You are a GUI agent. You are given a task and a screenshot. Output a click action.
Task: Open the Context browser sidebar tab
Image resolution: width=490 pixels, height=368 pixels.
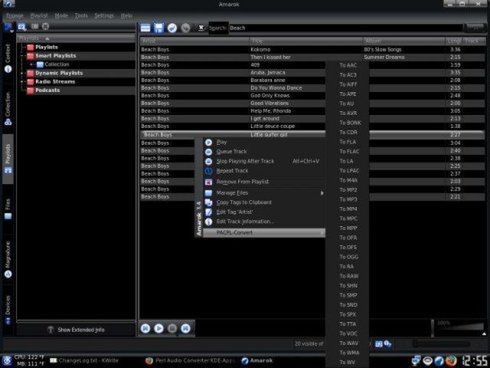coord(8,59)
